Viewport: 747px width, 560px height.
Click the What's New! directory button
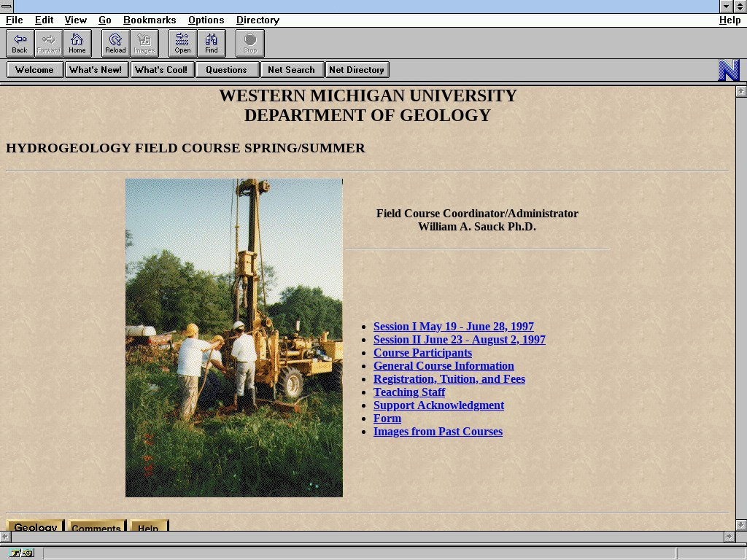pyautogui.click(x=96, y=70)
